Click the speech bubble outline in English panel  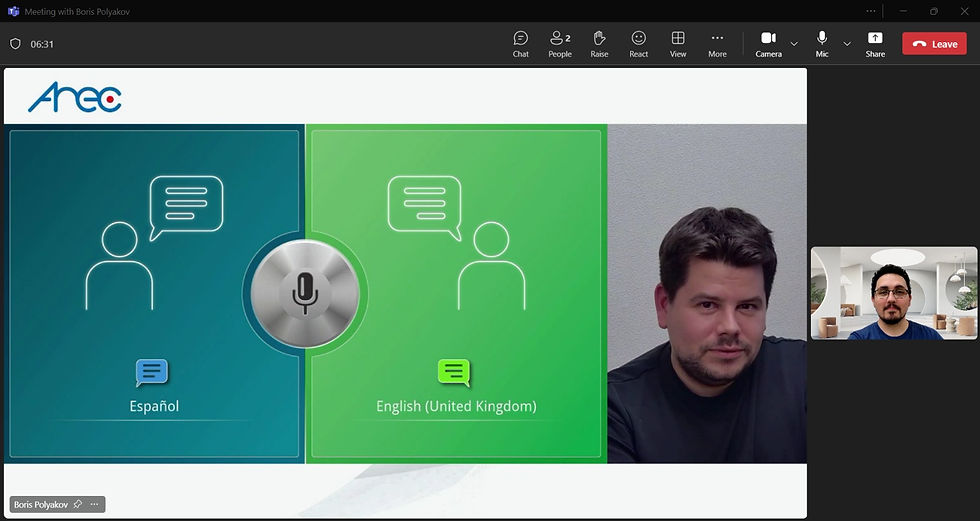424,207
